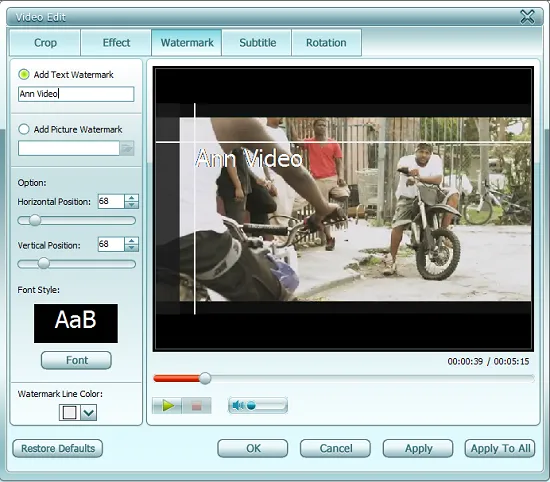The height and width of the screenshot is (482, 550).
Task: Open the Watermark tab
Action: (187, 43)
